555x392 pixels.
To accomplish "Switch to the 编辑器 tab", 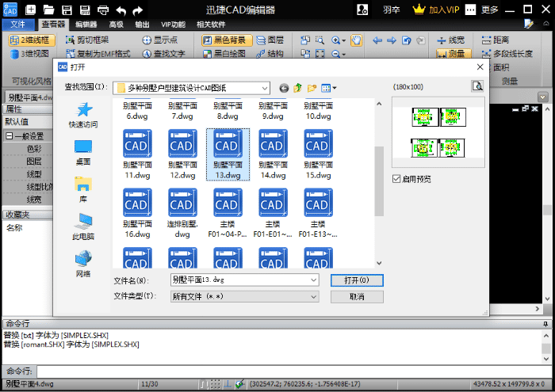I will (x=86, y=25).
